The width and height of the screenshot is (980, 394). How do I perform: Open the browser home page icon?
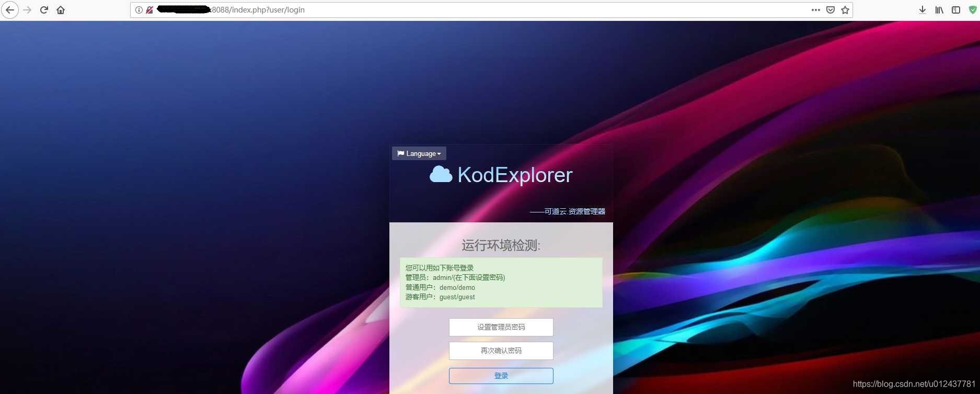pos(61,10)
